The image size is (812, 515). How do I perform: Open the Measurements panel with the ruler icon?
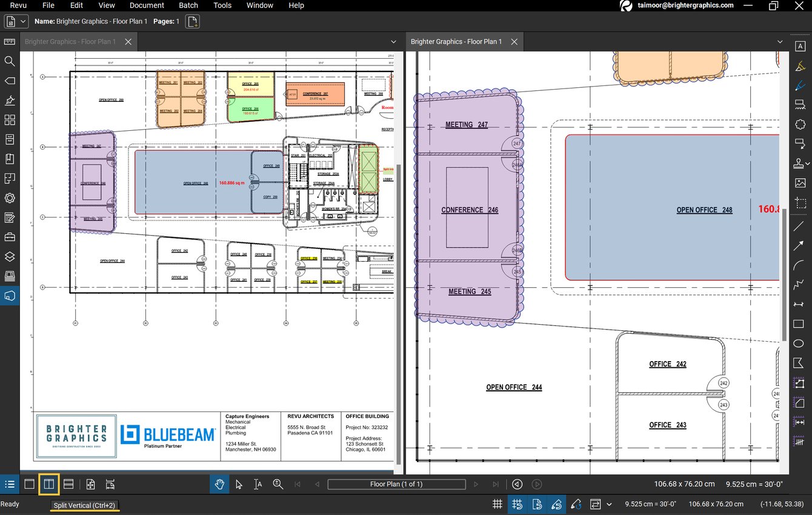[9, 41]
